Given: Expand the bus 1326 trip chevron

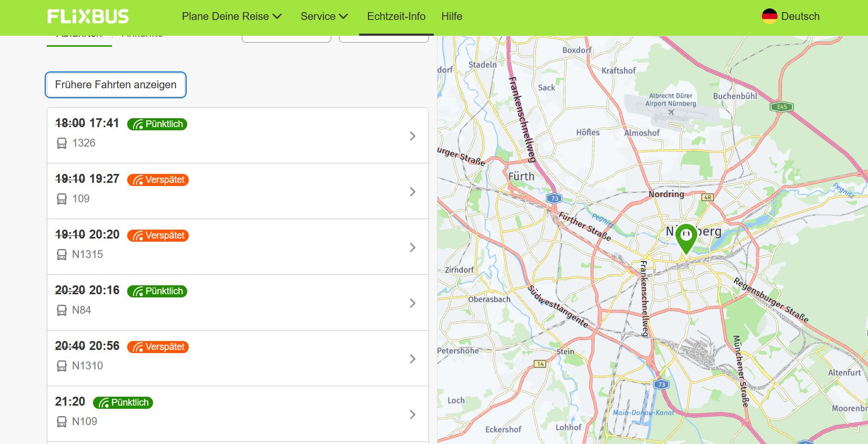Looking at the screenshot, I should tap(413, 136).
